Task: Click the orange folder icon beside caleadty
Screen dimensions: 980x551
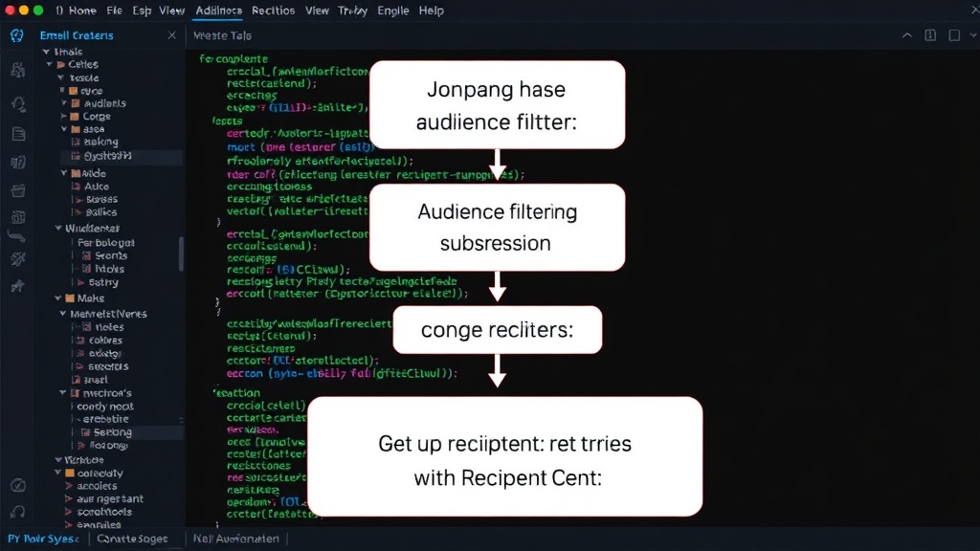Action: pyautogui.click(x=70, y=474)
